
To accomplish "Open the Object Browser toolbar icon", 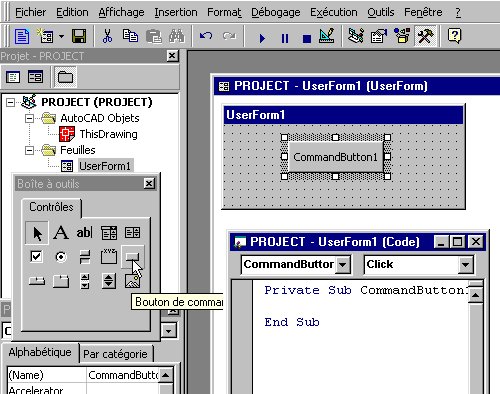I will (402, 36).
